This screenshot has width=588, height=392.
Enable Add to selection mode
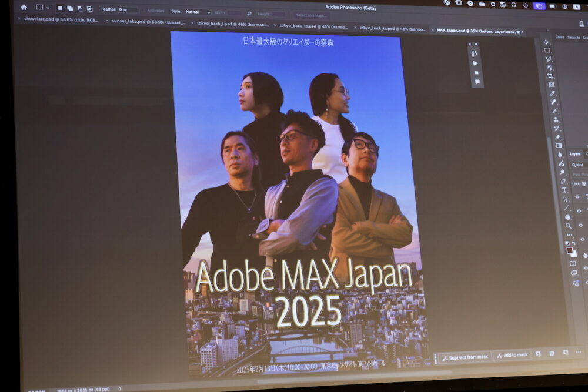[70, 9]
